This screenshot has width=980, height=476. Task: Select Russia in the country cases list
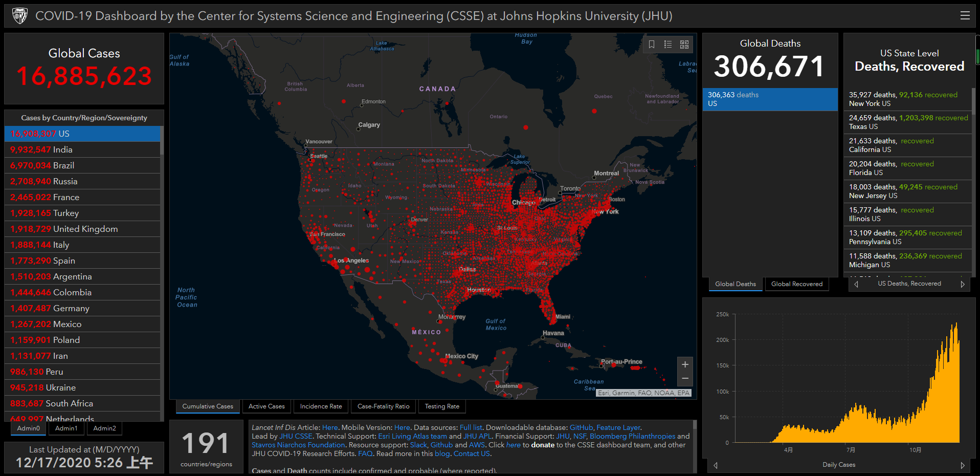pyautogui.click(x=82, y=181)
